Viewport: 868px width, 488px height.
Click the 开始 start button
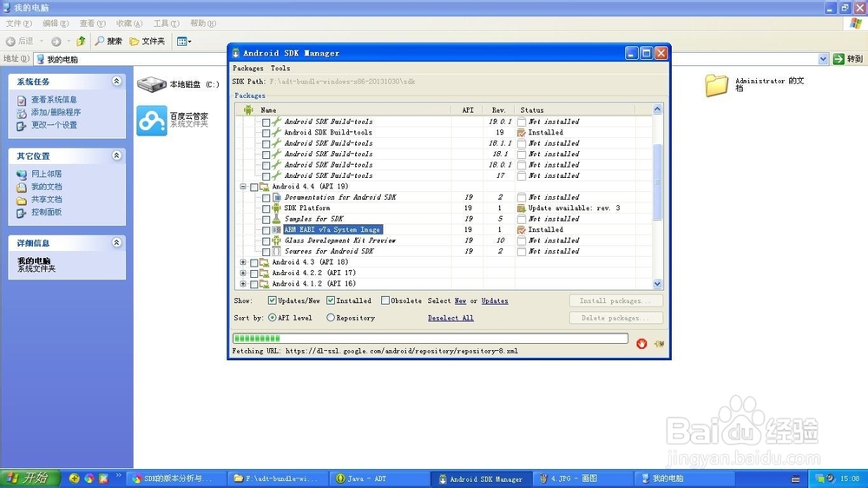click(30, 478)
